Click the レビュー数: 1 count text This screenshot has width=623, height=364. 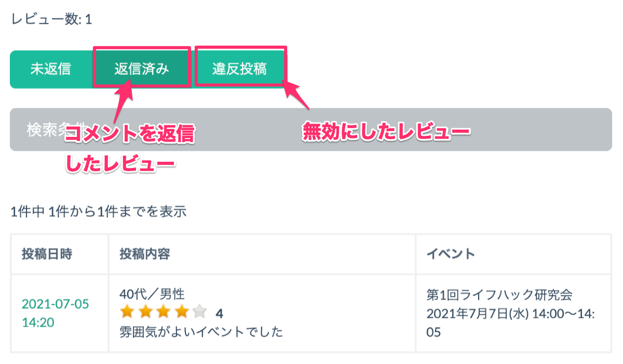coord(51,20)
